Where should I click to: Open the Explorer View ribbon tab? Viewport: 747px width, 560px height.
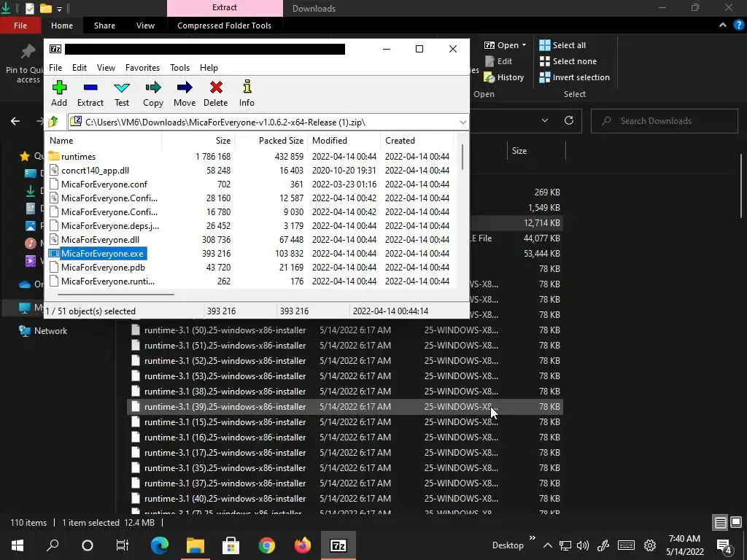click(145, 26)
